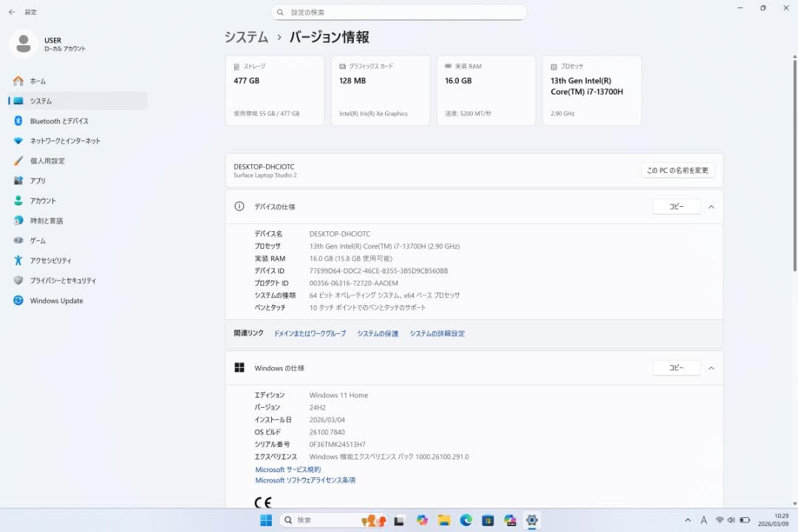798x532 pixels.
Task: Open Microsoft ソフトウェアライセンス条項 link
Action: point(305,480)
